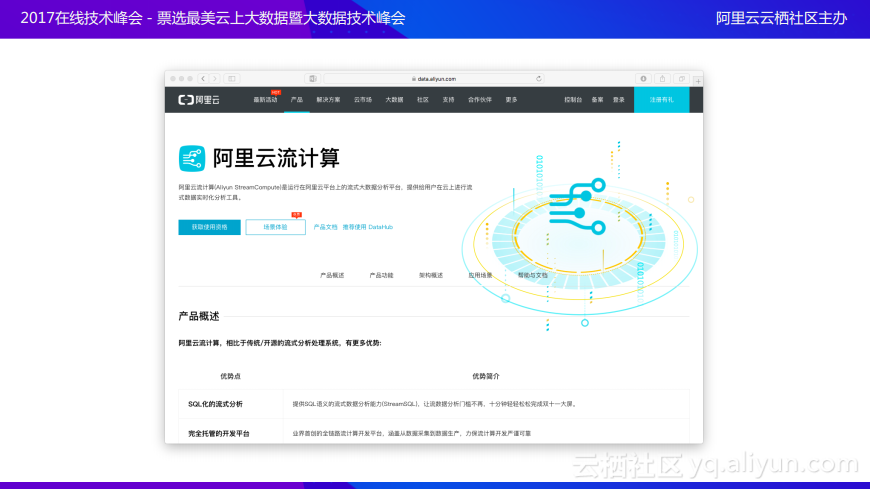Add a new tab with plus button

point(698,81)
